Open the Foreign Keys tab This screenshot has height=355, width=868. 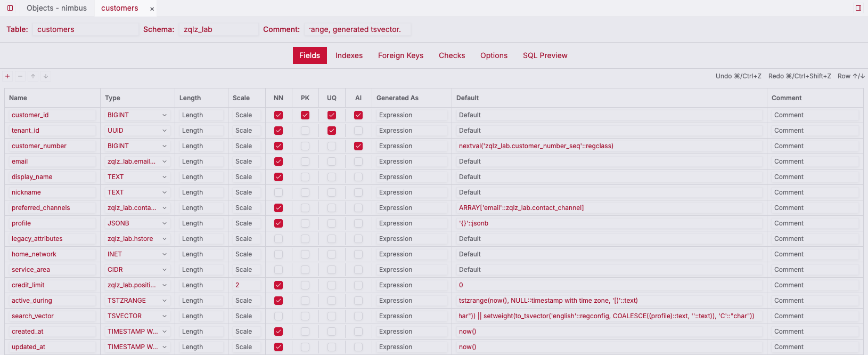click(400, 55)
